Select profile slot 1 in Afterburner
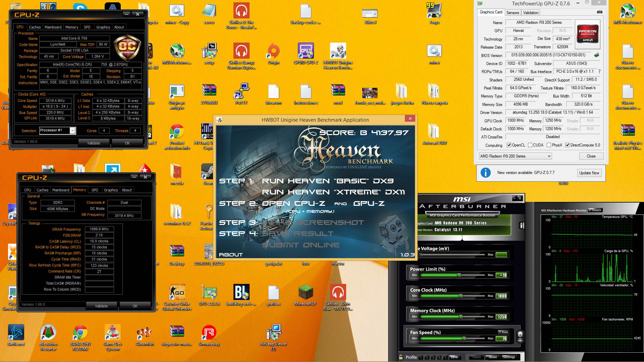644x362 pixels. click(421, 357)
